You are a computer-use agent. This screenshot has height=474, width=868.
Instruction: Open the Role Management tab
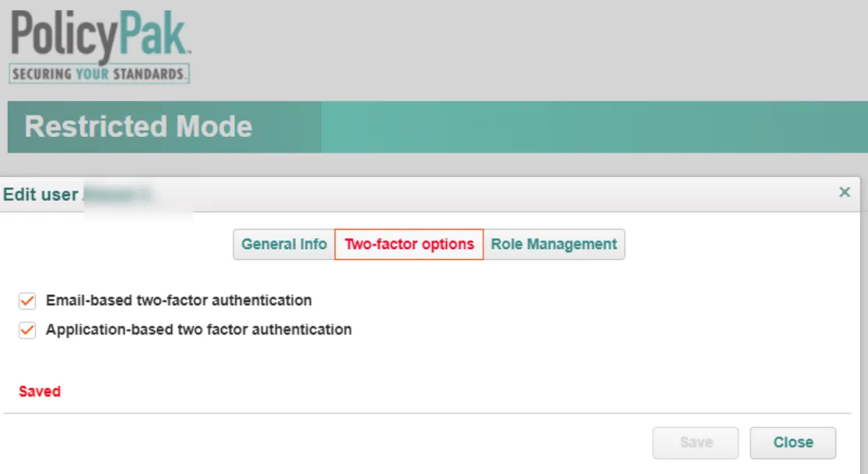coord(553,244)
